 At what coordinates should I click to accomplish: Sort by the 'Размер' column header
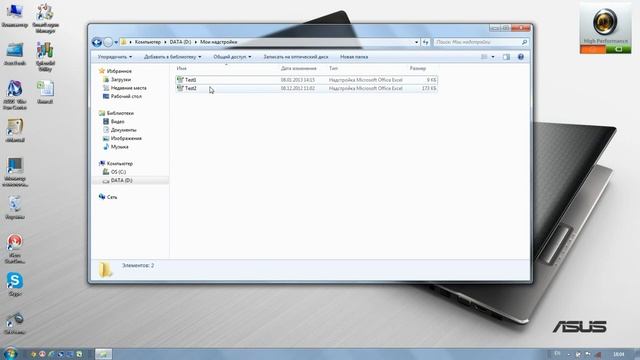click(x=418, y=68)
